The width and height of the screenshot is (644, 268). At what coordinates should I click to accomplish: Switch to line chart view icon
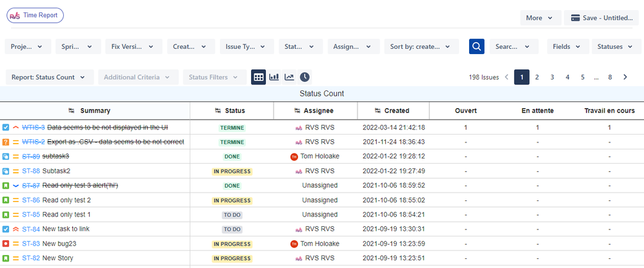pyautogui.click(x=289, y=77)
